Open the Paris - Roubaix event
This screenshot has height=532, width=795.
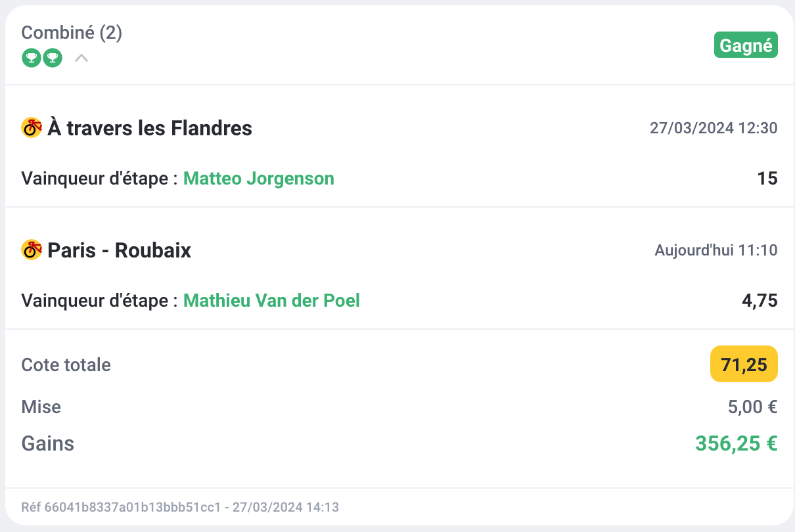(x=120, y=250)
